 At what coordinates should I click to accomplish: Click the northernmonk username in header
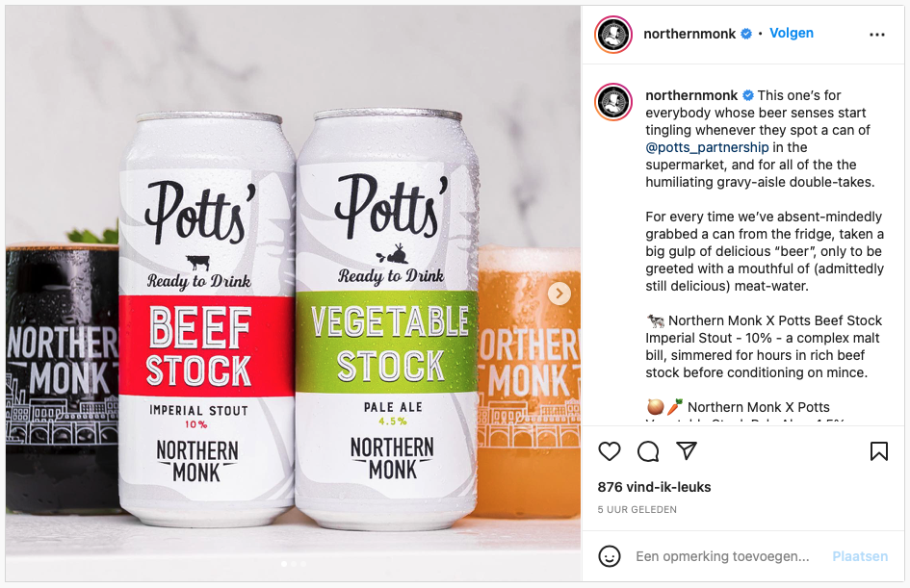point(689,34)
